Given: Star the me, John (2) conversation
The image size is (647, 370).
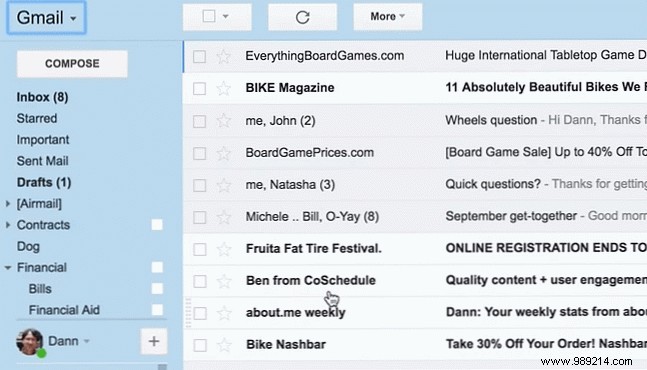Looking at the screenshot, I should coord(223,121).
